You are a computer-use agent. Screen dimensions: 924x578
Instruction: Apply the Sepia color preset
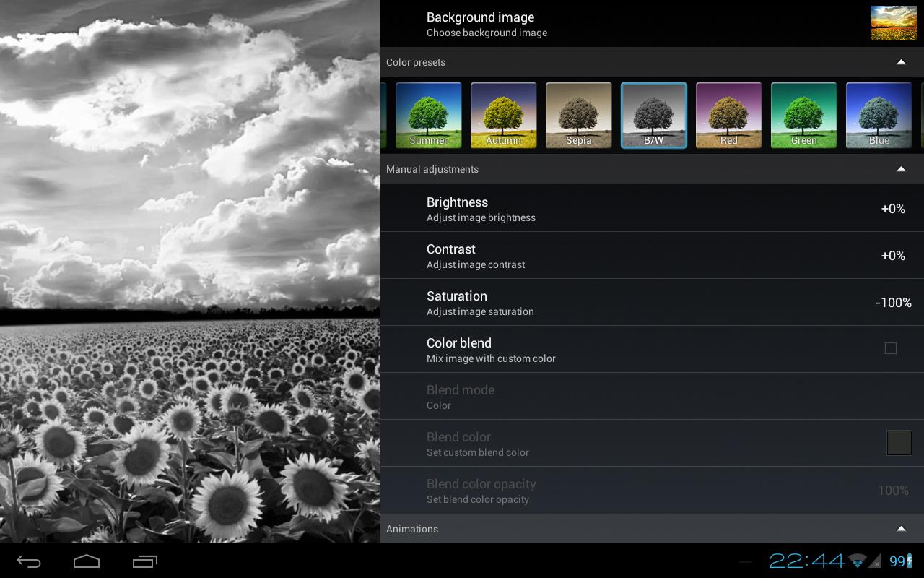(x=578, y=116)
